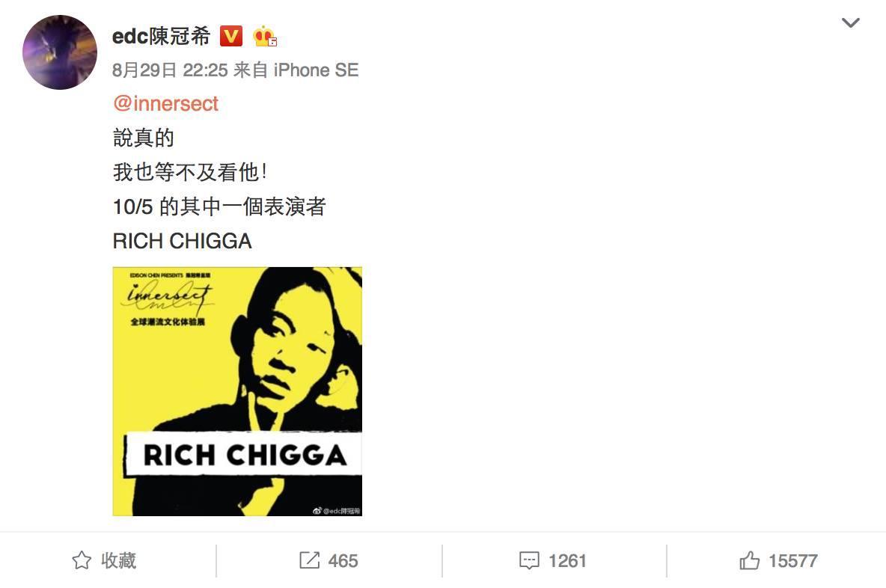Viewport: 886px width, 588px height.
Task: Click the thumbs-up like icon
Action: 749,560
